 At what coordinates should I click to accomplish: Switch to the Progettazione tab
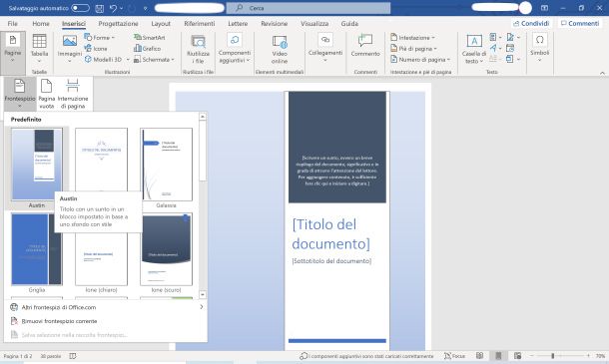tap(118, 24)
